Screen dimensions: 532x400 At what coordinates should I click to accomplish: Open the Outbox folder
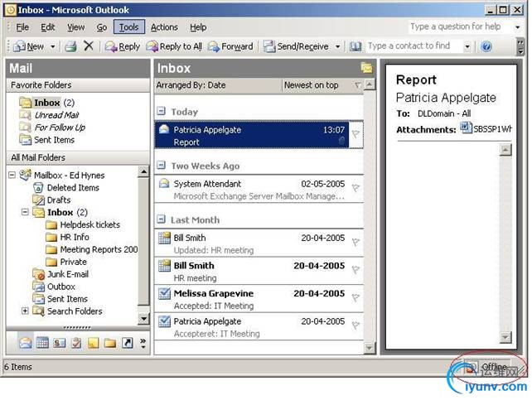point(61,287)
